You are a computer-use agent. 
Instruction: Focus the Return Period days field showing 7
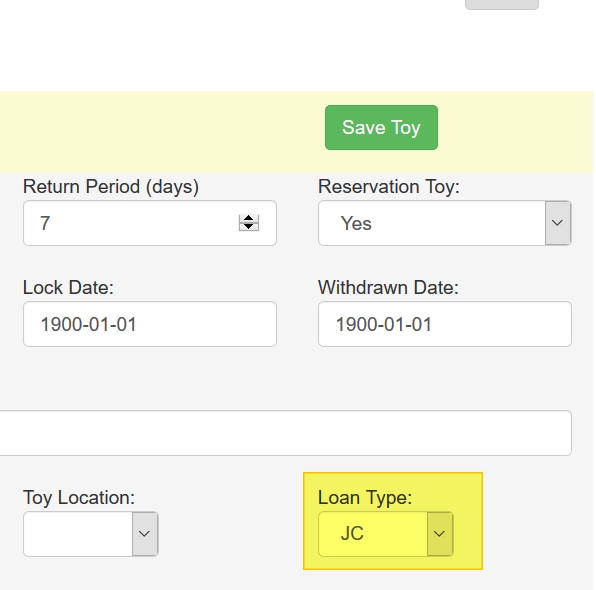point(150,223)
